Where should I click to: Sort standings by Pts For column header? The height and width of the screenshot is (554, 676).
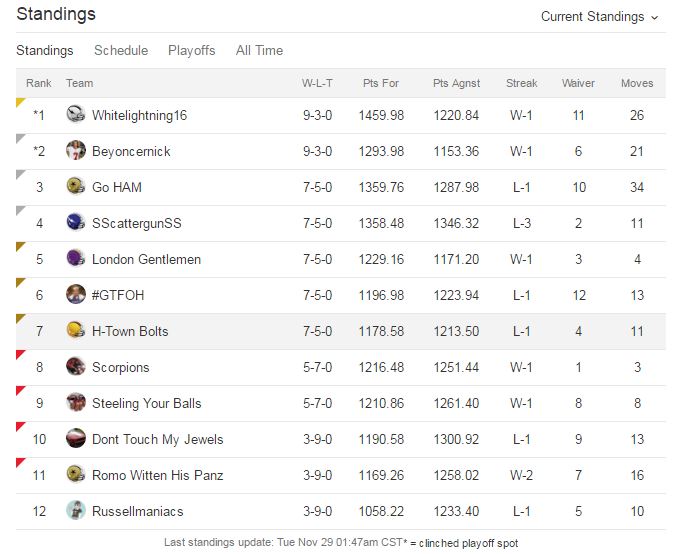381,83
